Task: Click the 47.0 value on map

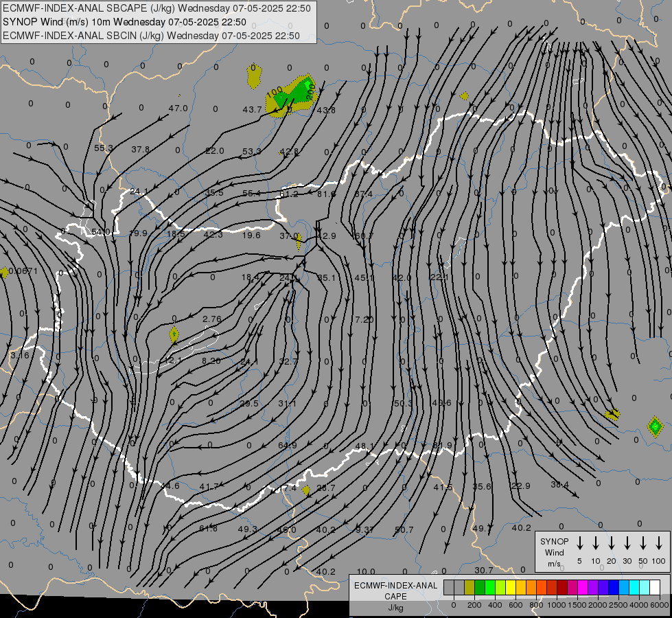Action: coord(178,108)
